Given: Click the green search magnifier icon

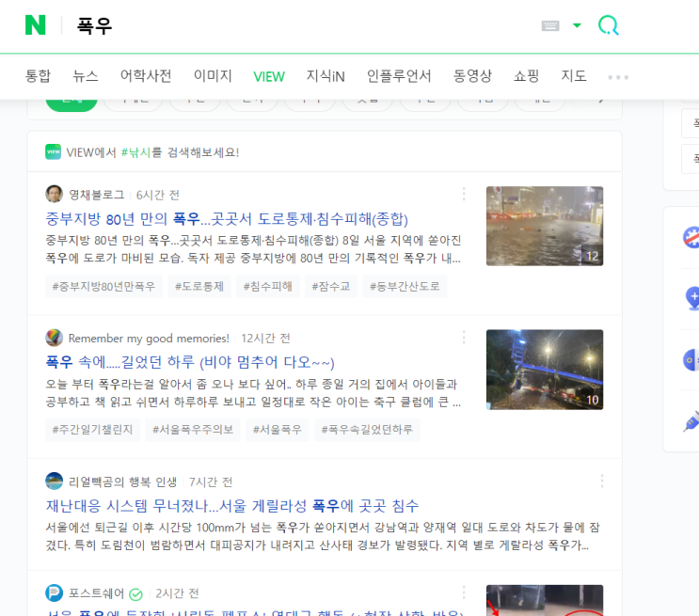Looking at the screenshot, I should point(608,25).
